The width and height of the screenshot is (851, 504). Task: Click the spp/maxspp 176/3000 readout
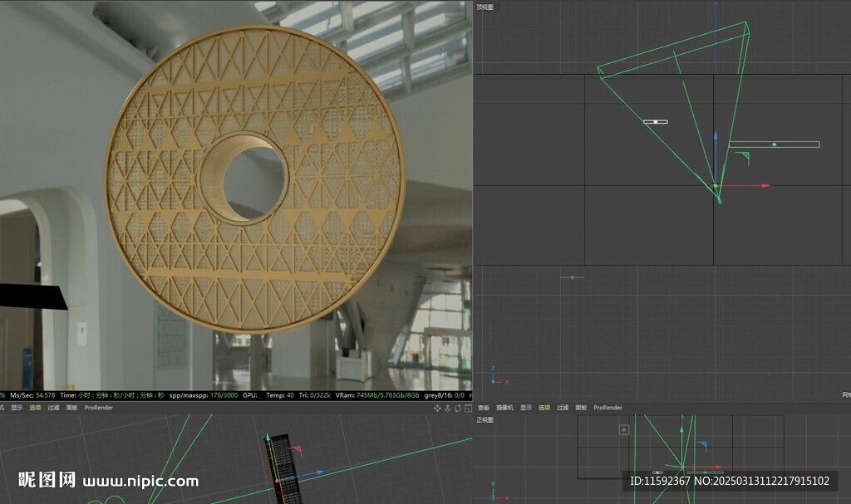[204, 395]
